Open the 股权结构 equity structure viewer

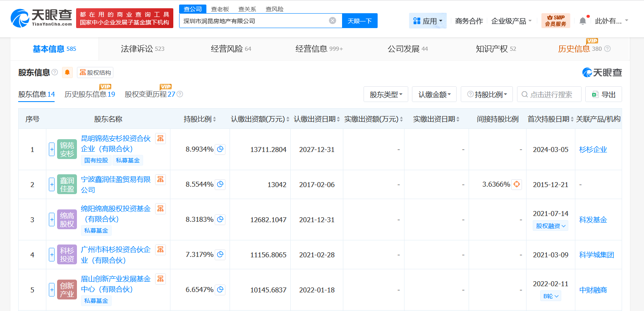point(95,72)
